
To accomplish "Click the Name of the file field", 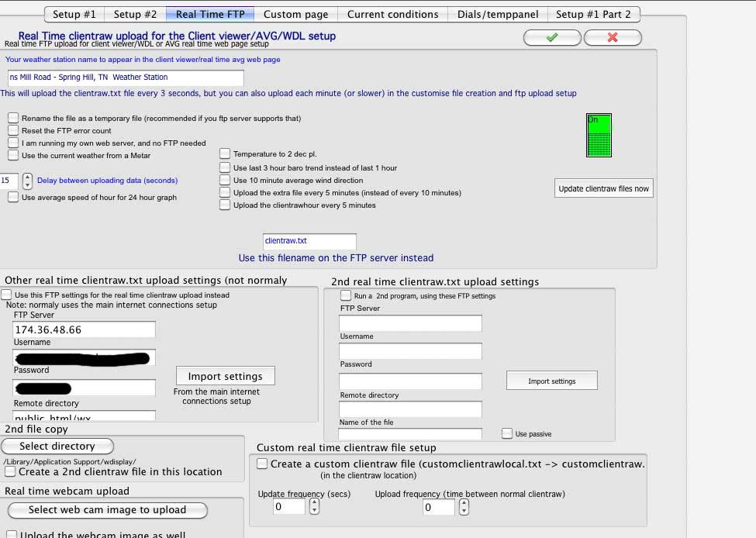I will [410, 434].
